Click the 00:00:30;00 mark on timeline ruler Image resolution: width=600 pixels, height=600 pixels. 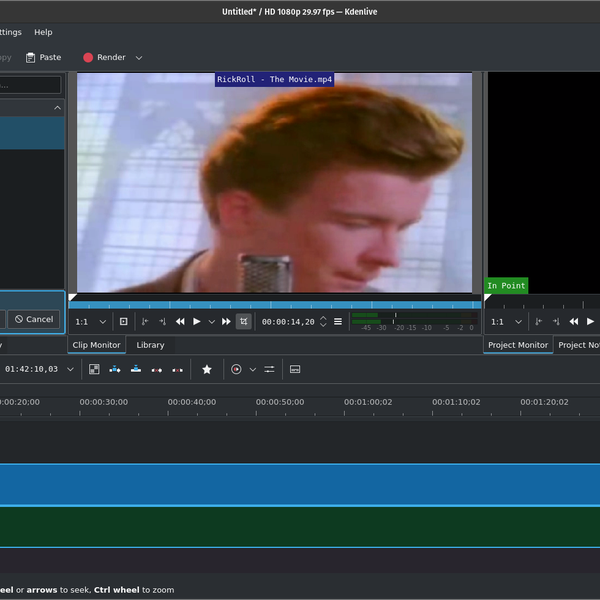click(104, 402)
